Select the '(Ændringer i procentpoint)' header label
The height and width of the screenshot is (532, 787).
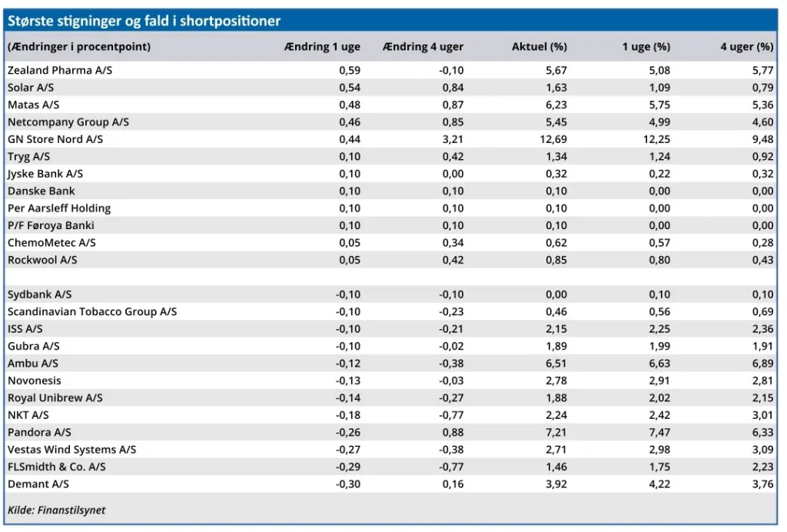pos(78,47)
